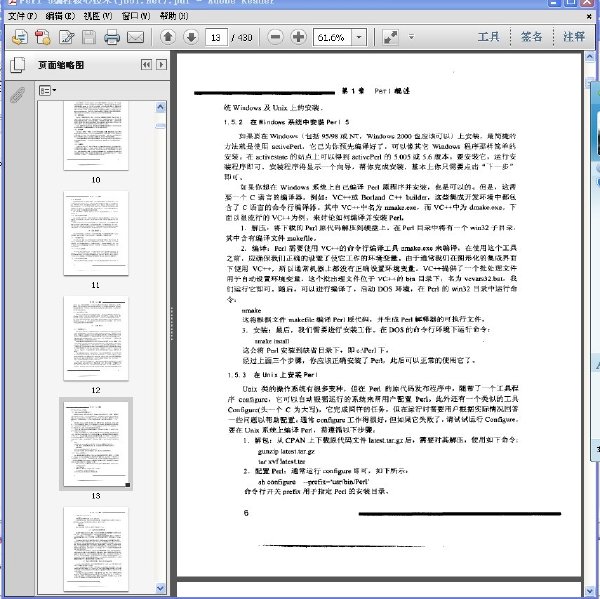Go to next page arrow
The image size is (600, 599).
pos(191,37)
